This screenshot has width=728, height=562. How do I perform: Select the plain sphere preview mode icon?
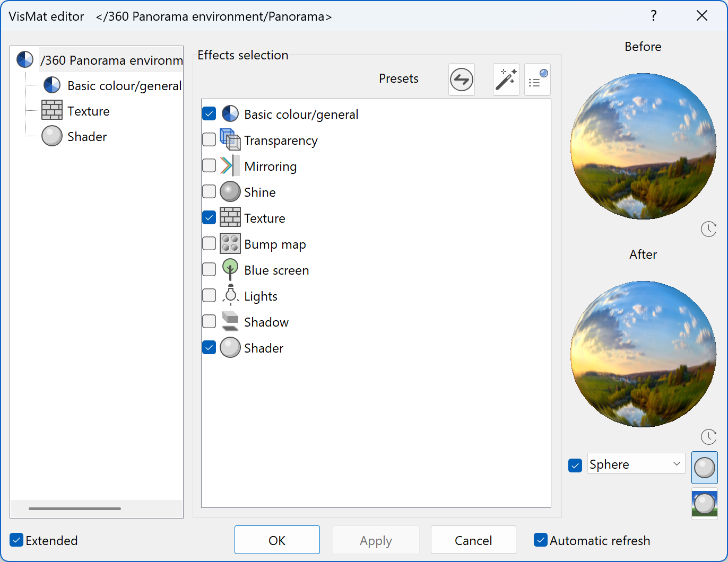coord(704,468)
